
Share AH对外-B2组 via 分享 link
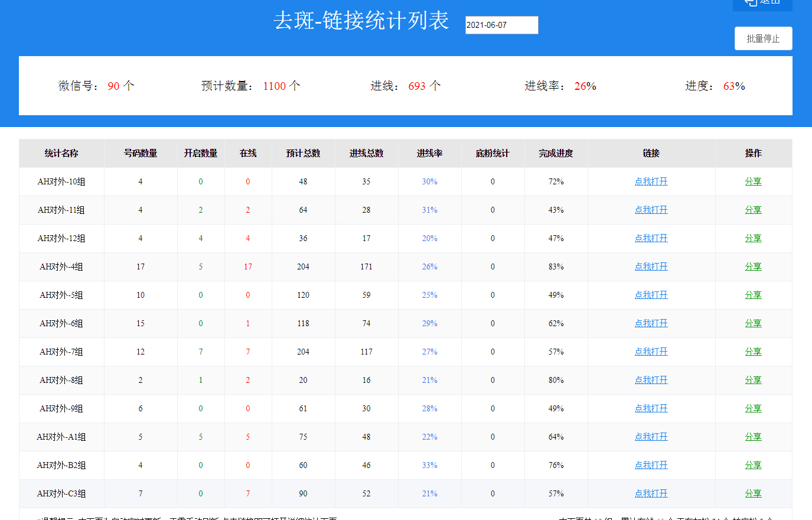point(753,465)
